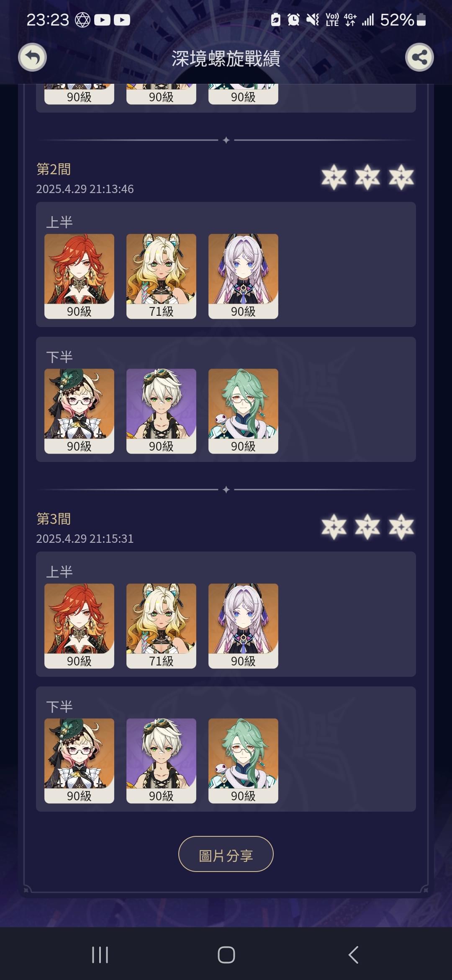452x980 pixels.
Task: Tap the back arrow icon at top left
Action: tap(32, 57)
